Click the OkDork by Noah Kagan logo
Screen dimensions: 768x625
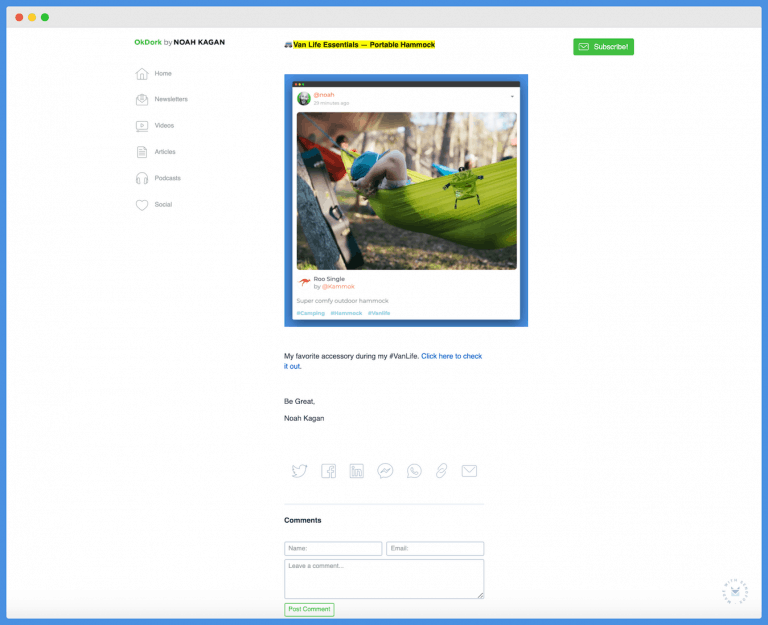pyautogui.click(x=180, y=42)
